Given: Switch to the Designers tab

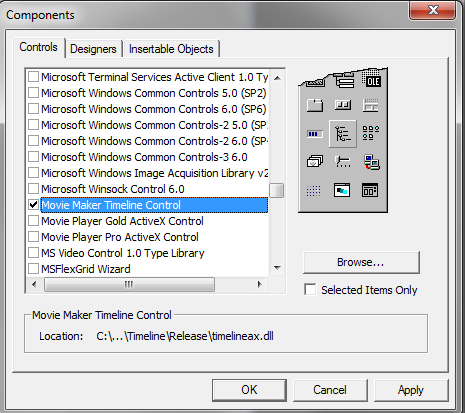Looking at the screenshot, I should [93, 49].
